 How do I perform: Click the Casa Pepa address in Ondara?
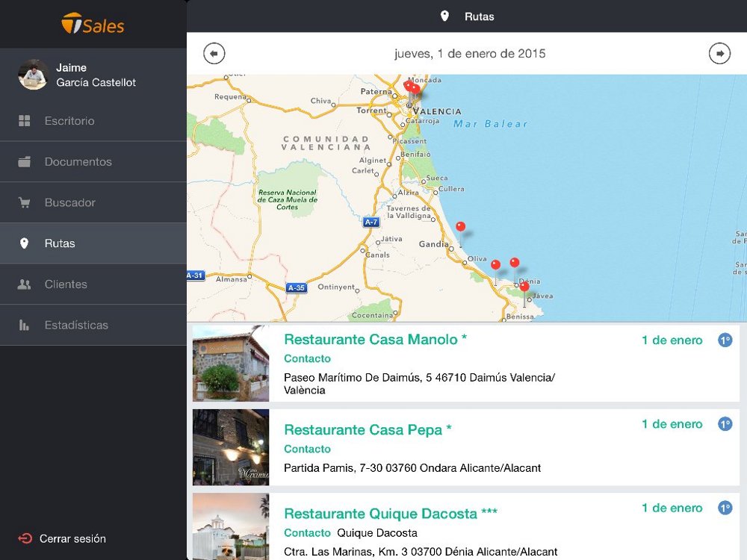[412, 468]
